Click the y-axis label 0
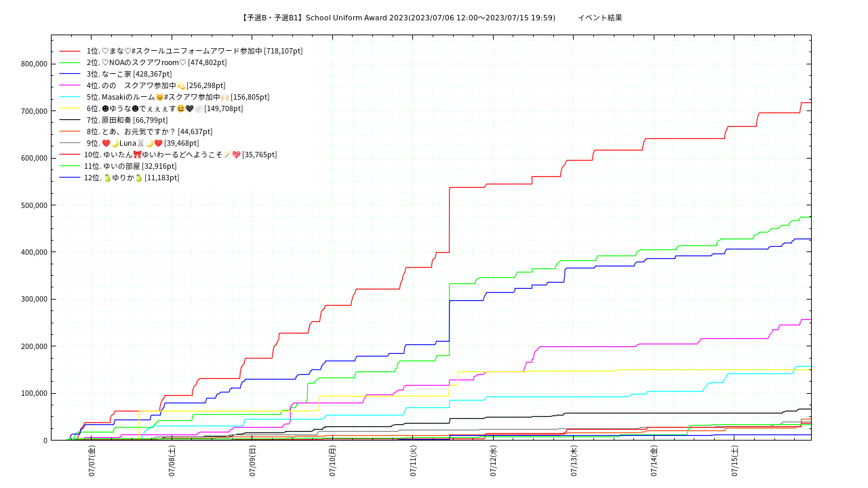This screenshot has width=868, height=488. click(45, 441)
